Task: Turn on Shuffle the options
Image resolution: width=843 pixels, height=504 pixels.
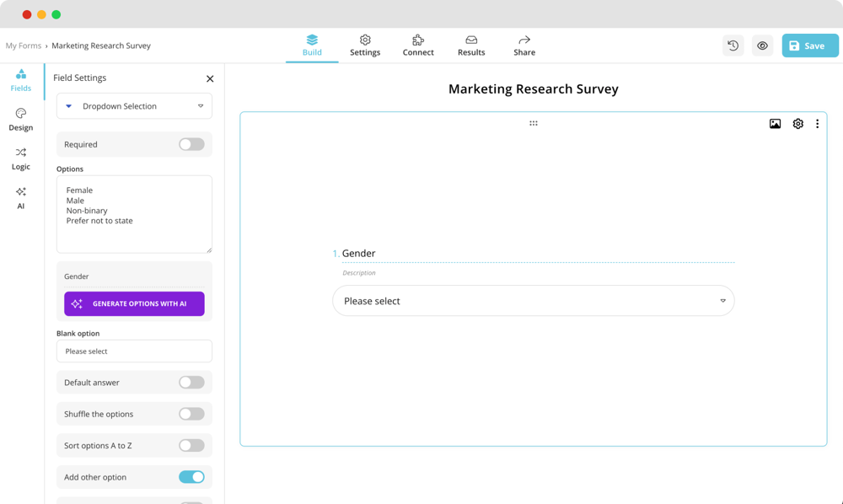Action: (x=191, y=414)
